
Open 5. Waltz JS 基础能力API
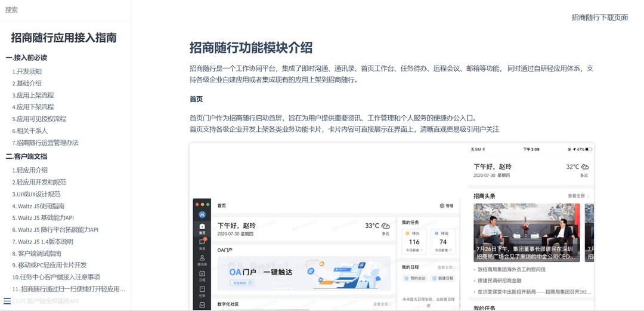43,218
